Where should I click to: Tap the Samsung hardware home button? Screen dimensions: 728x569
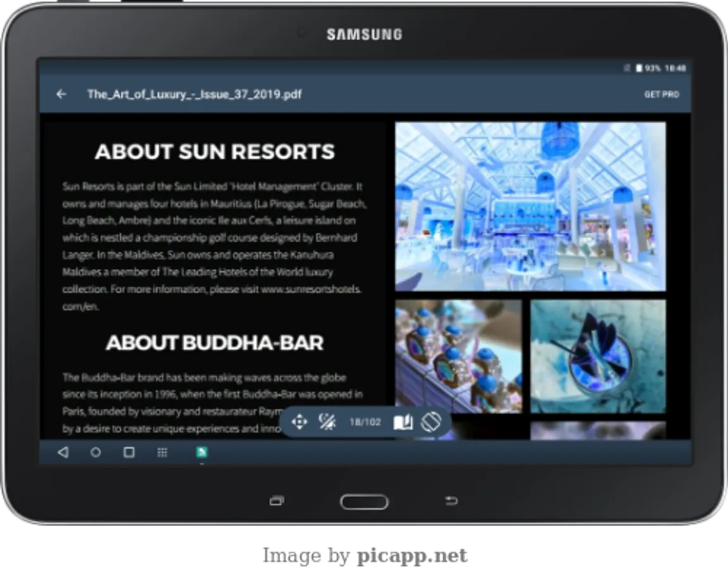(x=364, y=502)
